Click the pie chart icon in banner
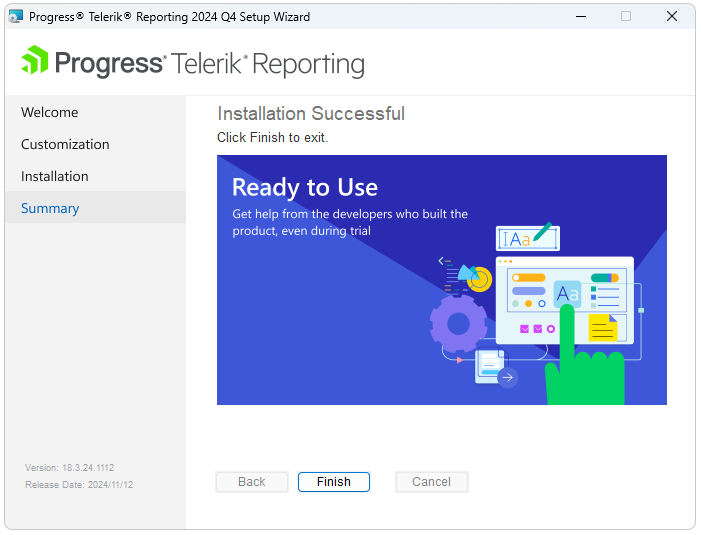Image resolution: width=701 pixels, height=535 pixels. point(475,278)
